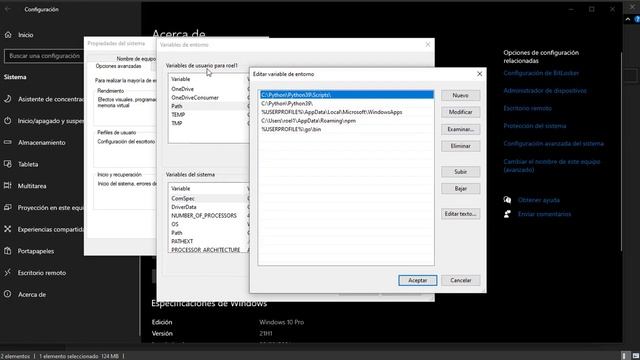
Task: Click Obtener ayuda link
Action: (539, 200)
